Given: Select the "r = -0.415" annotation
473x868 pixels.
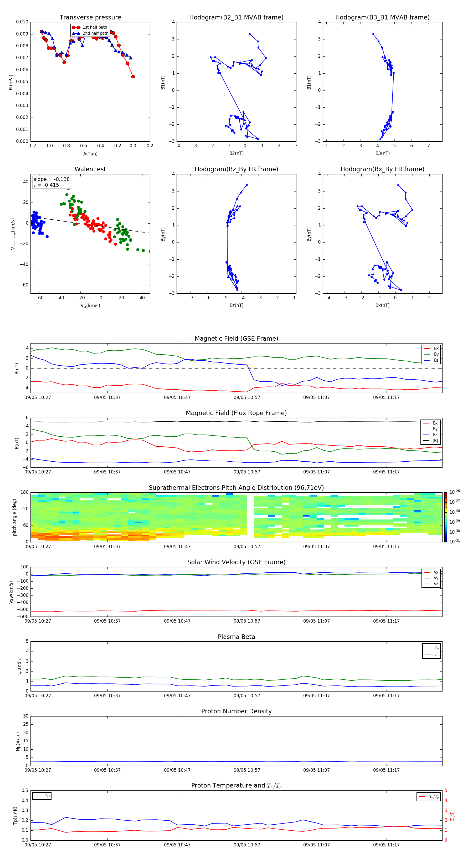Looking at the screenshot, I should click(46, 185).
